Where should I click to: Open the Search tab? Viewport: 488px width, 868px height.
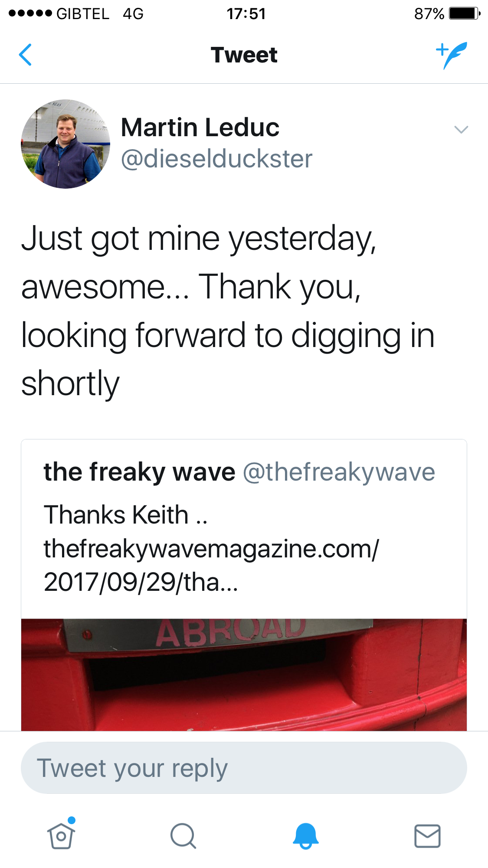coord(183,835)
